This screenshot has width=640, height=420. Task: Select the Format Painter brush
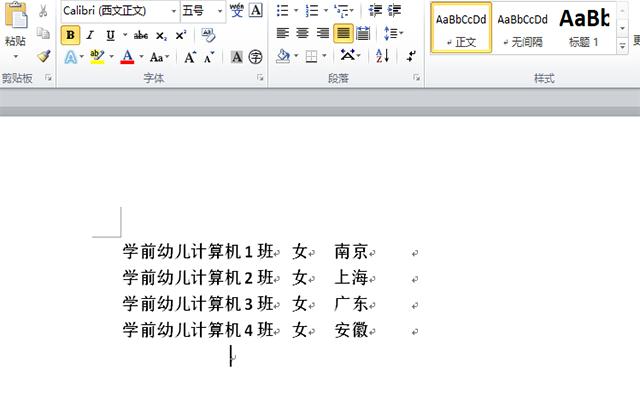pos(43,56)
